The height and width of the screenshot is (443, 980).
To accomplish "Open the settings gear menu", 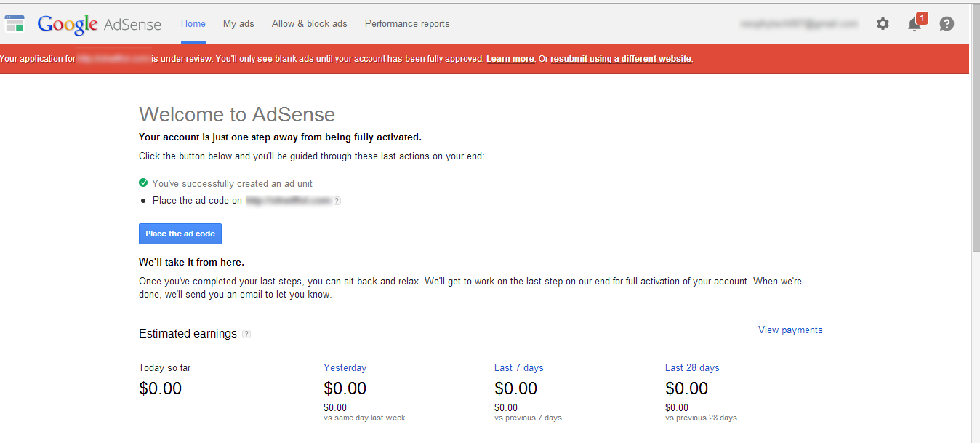I will click(883, 24).
